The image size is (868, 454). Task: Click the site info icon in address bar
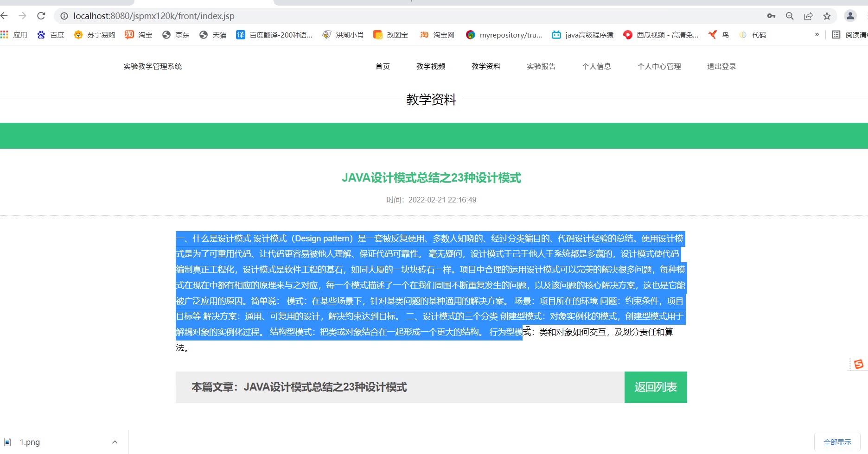[x=64, y=16]
